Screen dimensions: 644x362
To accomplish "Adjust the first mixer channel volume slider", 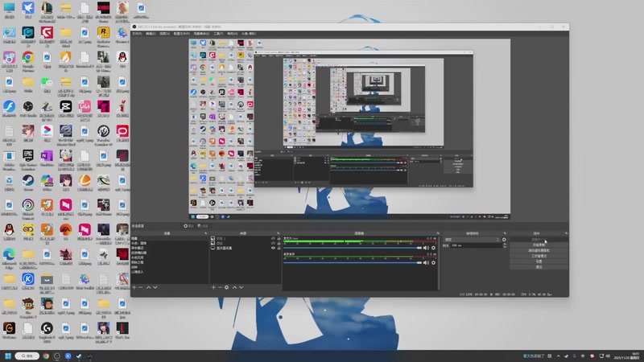I will coord(353,248).
